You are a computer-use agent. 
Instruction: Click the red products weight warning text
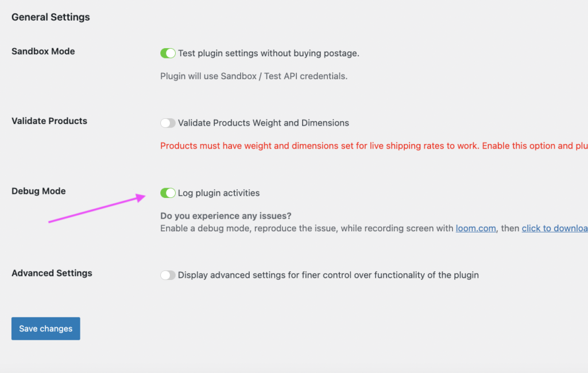pos(373,146)
